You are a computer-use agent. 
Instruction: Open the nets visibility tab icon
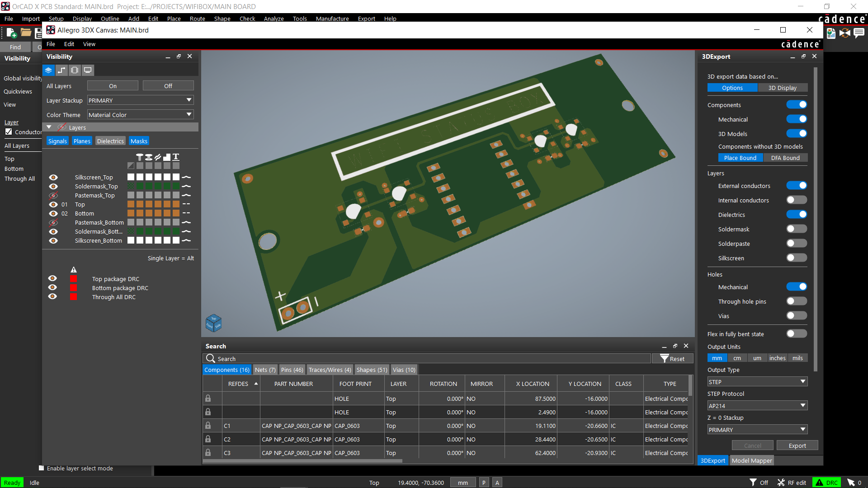pyautogui.click(x=61, y=70)
